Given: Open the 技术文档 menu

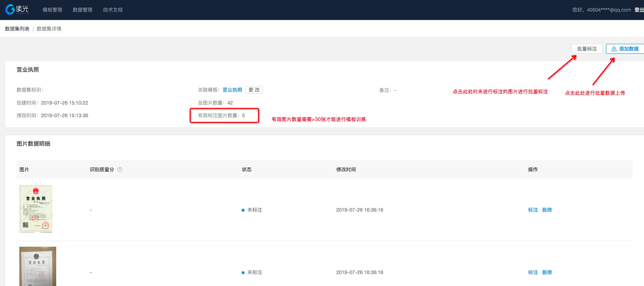Looking at the screenshot, I should click(113, 10).
